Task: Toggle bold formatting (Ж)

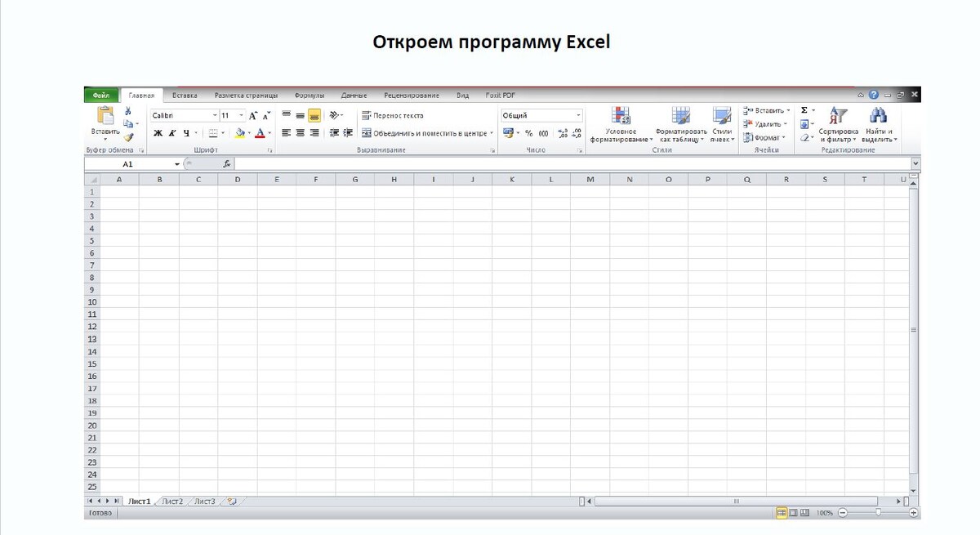Action: click(158, 133)
